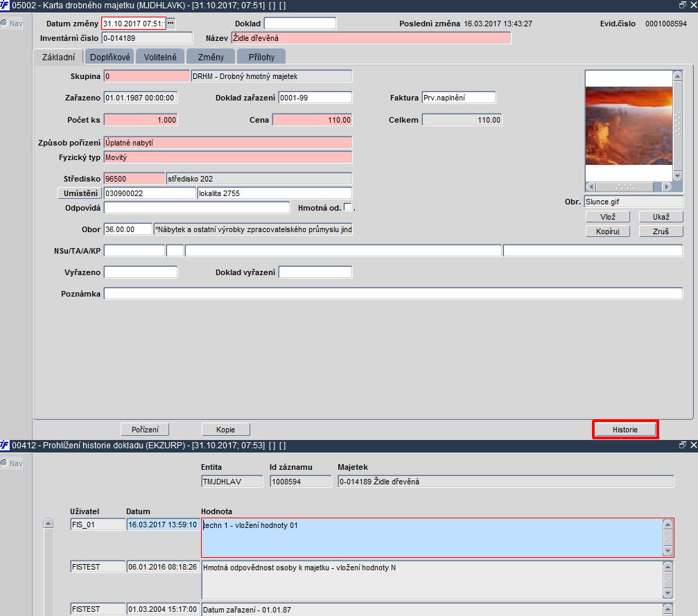Click the Skupina field
Image resolution: width=698 pixels, height=616 pixels.
[147, 76]
